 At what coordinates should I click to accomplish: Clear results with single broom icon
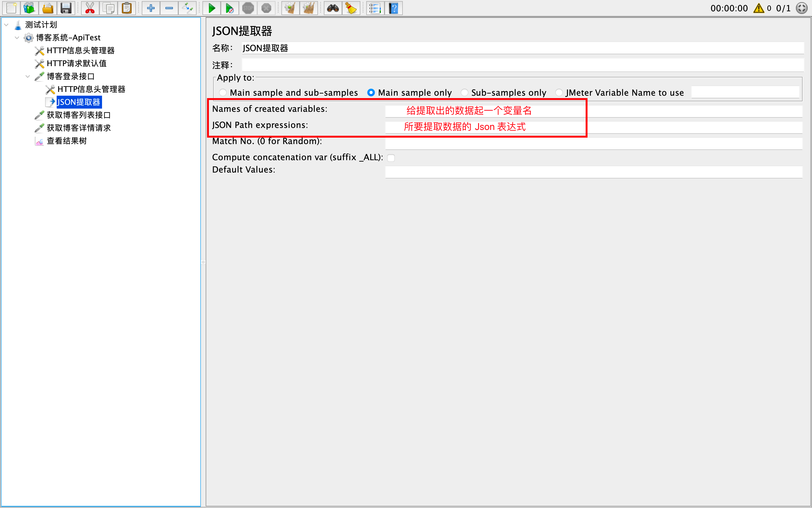point(290,8)
